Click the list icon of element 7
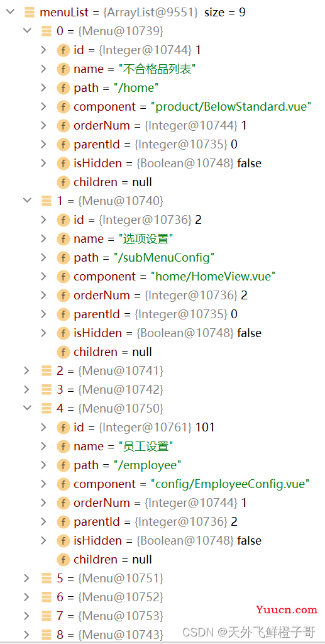This screenshot has height=644, width=325. tap(47, 616)
